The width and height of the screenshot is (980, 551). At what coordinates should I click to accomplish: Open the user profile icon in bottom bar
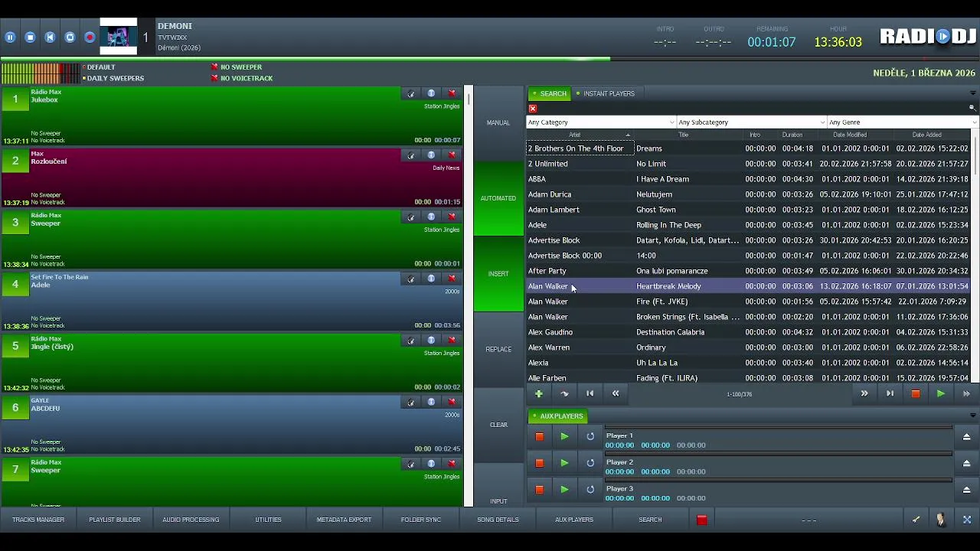pos(940,520)
